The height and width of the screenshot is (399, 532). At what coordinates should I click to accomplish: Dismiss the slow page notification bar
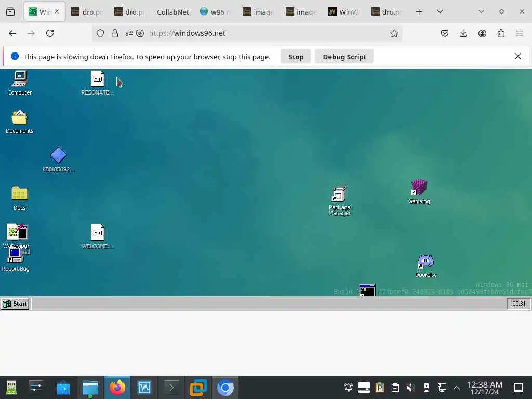(x=518, y=56)
